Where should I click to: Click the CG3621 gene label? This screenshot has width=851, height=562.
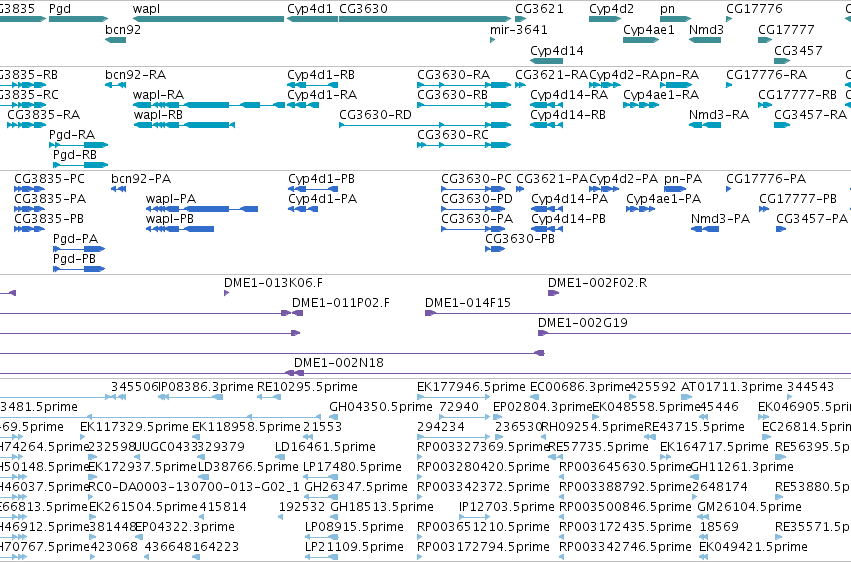coord(539,9)
